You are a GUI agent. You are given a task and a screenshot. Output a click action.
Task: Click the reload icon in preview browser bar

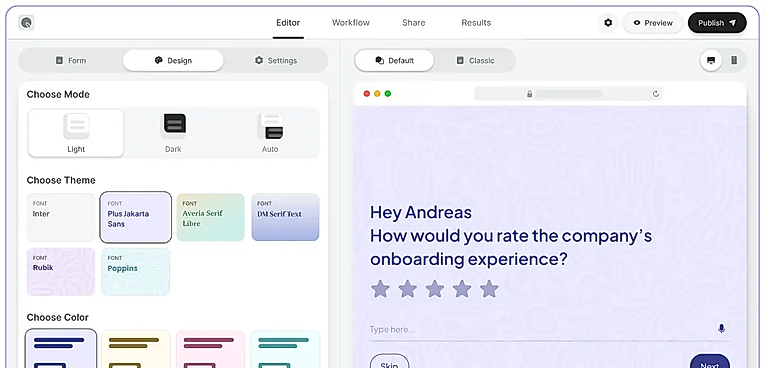click(656, 94)
